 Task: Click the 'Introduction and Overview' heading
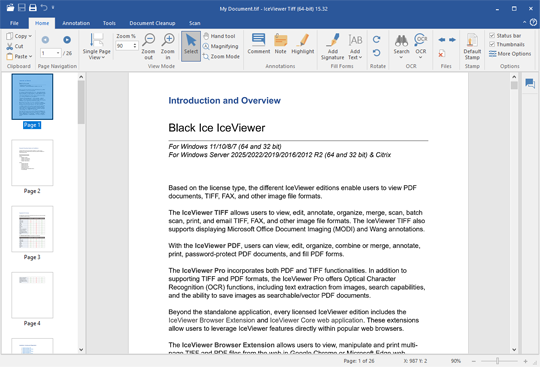225,101
